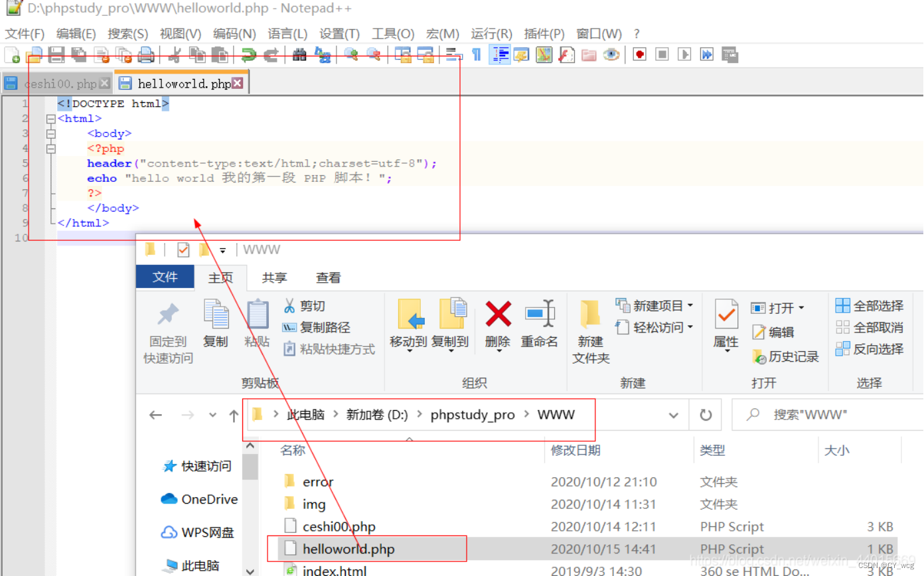
Task: Click the save recorded macro icon
Action: (x=730, y=55)
